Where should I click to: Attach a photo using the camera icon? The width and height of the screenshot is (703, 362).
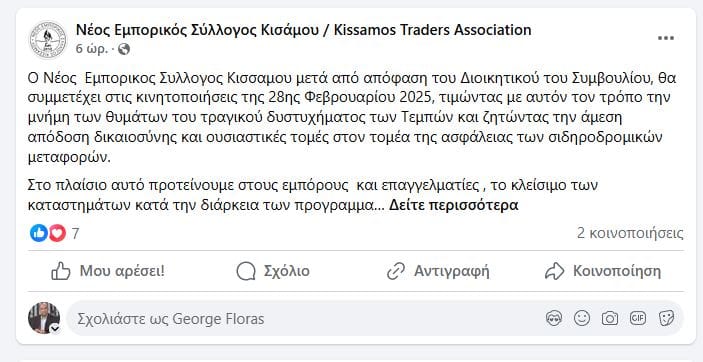[610, 318]
